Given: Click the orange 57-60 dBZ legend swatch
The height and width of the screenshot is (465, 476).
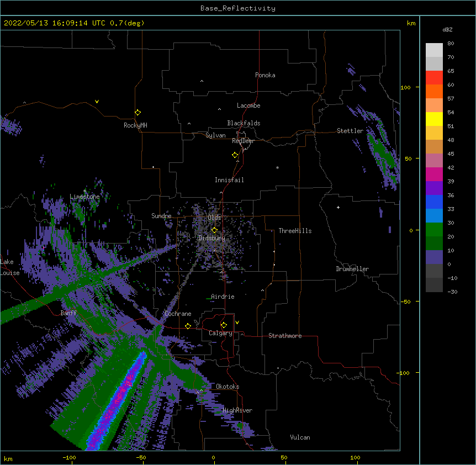Looking at the screenshot, I should pyautogui.click(x=434, y=91).
